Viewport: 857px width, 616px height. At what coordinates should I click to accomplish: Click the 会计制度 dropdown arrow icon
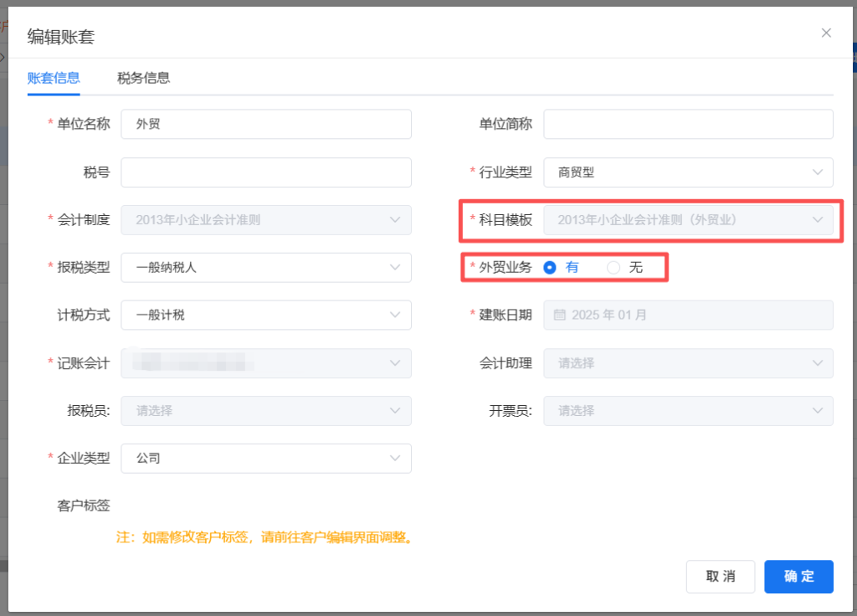pos(396,220)
